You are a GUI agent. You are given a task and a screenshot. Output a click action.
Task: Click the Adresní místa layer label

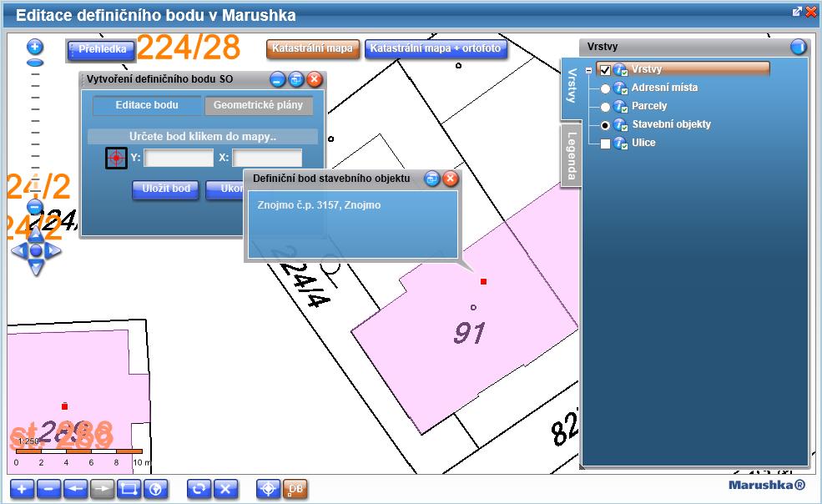(x=664, y=88)
